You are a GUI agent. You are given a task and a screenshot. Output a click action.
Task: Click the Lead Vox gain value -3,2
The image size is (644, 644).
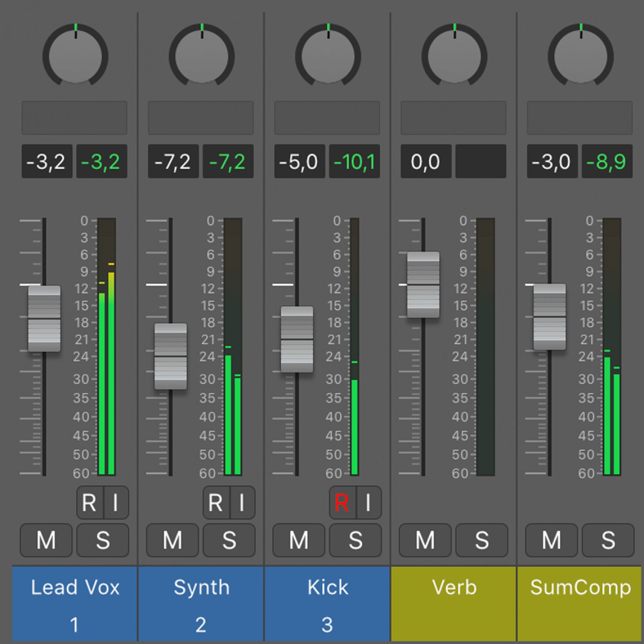coord(46,161)
